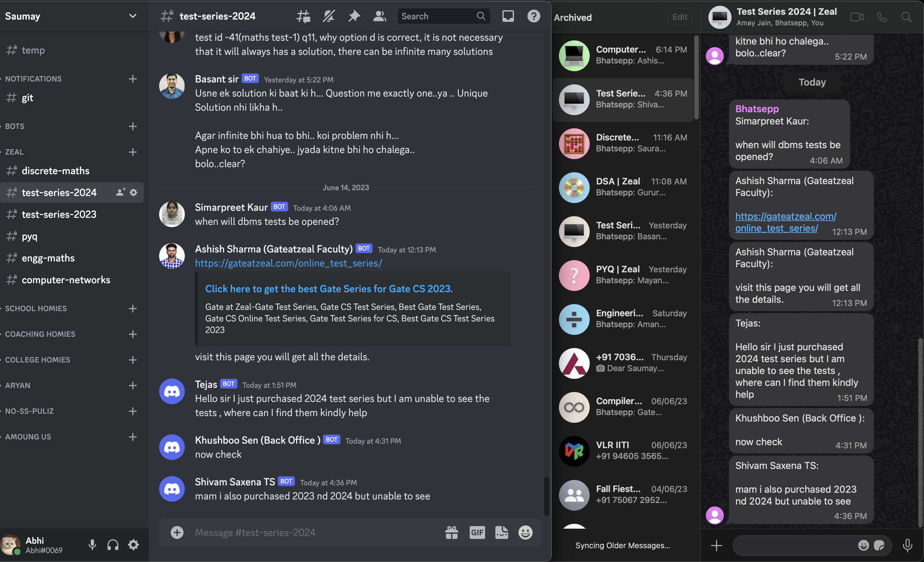This screenshot has width=924, height=562.
Task: Deafen audio with headphones button
Action: 113,545
